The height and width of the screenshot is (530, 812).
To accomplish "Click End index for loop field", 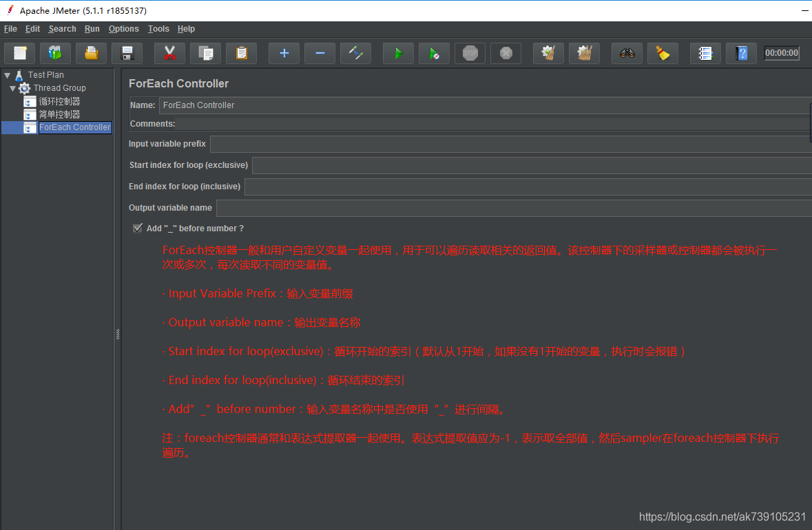I will click(x=528, y=187).
